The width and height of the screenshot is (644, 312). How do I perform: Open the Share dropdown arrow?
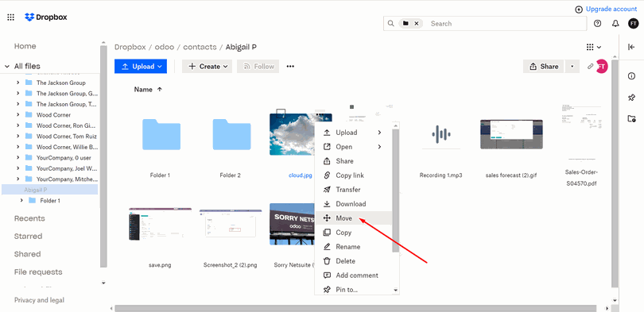pyautogui.click(x=572, y=67)
